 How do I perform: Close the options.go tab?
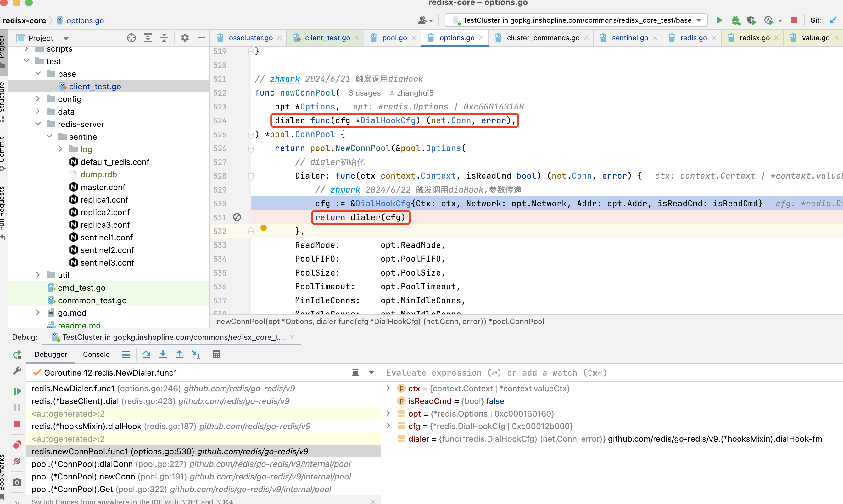[481, 38]
